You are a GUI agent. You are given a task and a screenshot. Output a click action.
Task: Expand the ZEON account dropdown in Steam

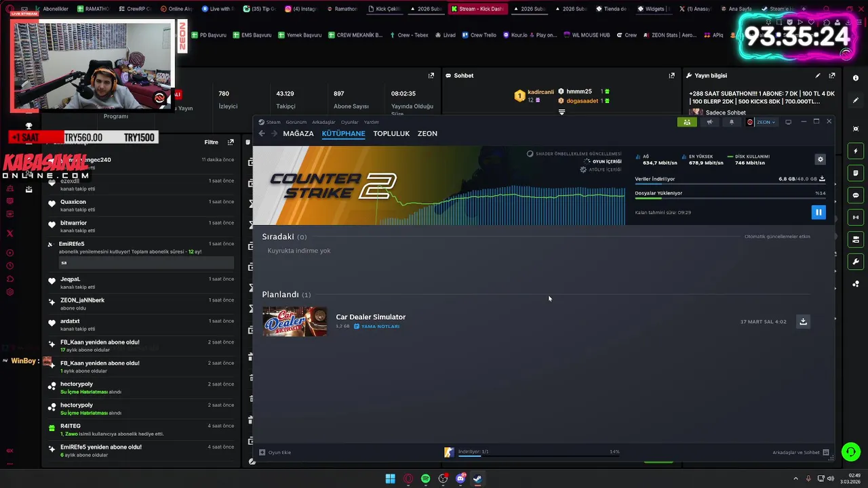tap(762, 122)
